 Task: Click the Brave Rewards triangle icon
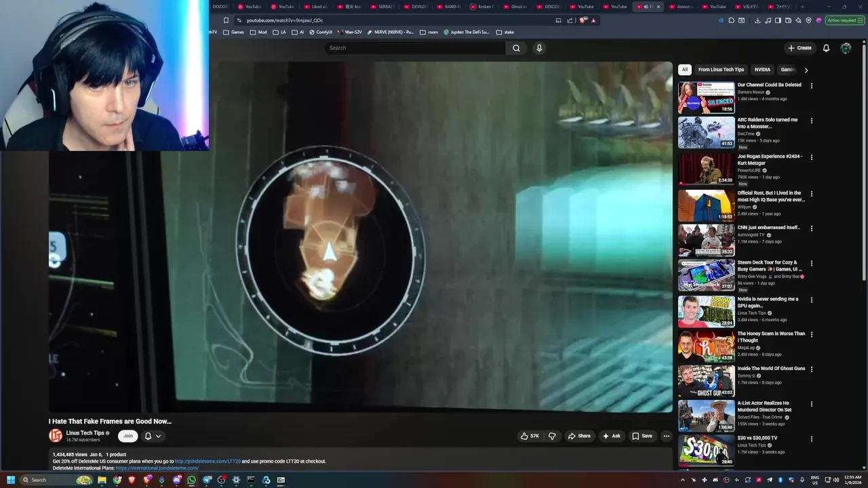(x=593, y=20)
